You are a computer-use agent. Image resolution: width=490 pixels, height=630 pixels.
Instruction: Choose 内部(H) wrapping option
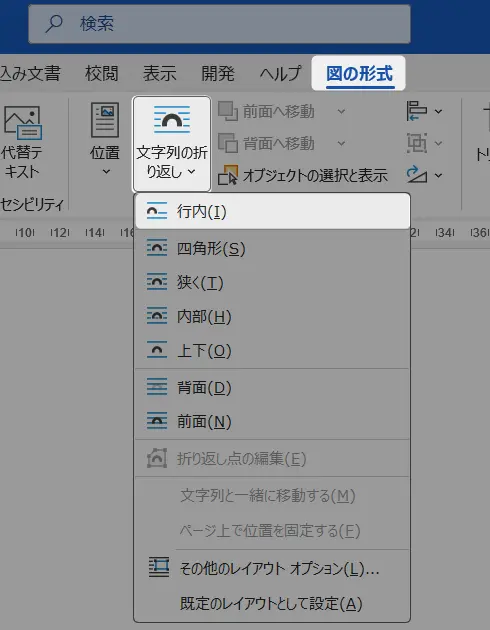[x=273, y=317]
